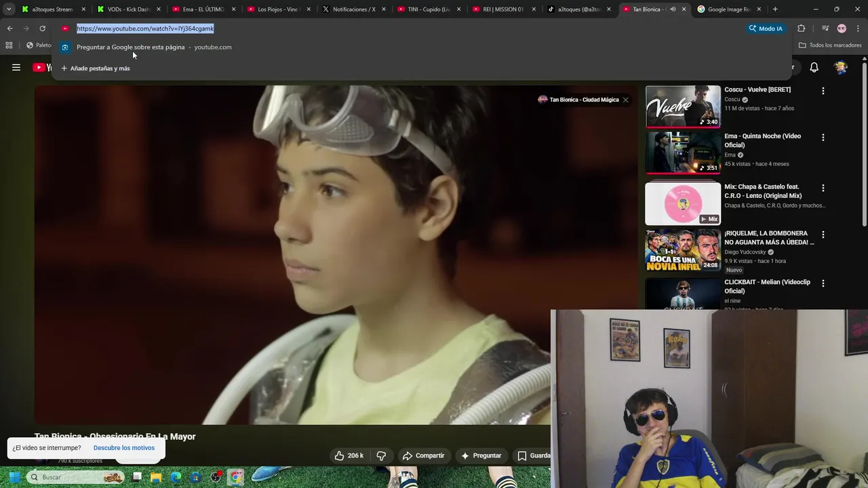Open the BOCA ES UNA NOVIA INFIEL thumbnail
The width and height of the screenshot is (868, 488).
pyautogui.click(x=683, y=250)
